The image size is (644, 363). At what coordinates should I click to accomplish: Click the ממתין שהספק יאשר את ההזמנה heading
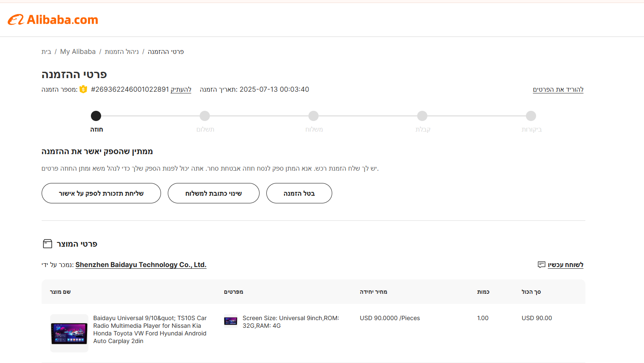click(x=97, y=152)
